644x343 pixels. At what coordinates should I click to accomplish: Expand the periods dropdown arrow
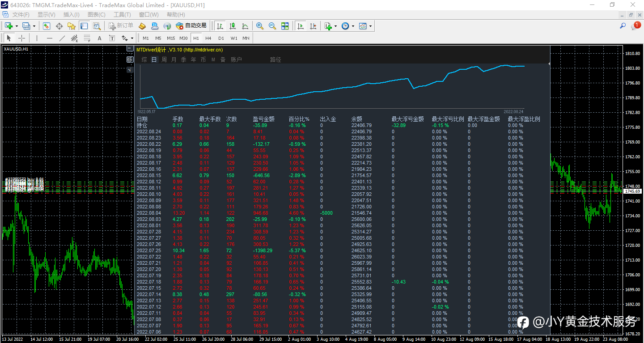click(x=353, y=26)
